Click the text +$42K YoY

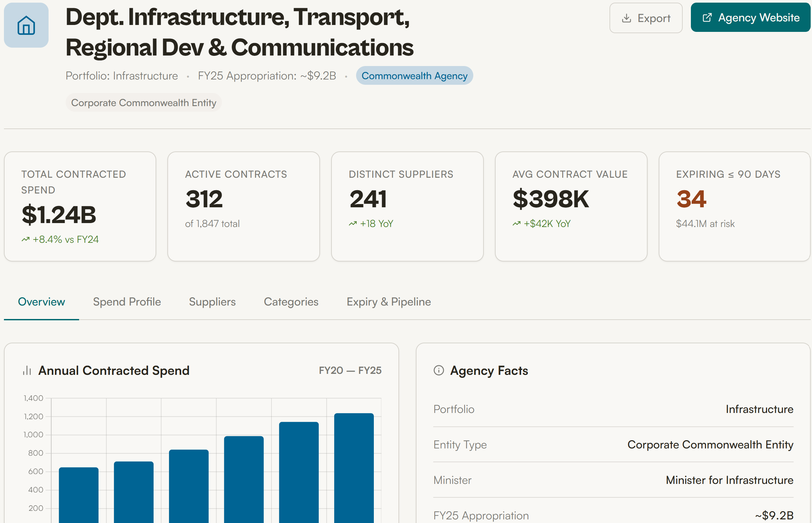click(x=547, y=223)
